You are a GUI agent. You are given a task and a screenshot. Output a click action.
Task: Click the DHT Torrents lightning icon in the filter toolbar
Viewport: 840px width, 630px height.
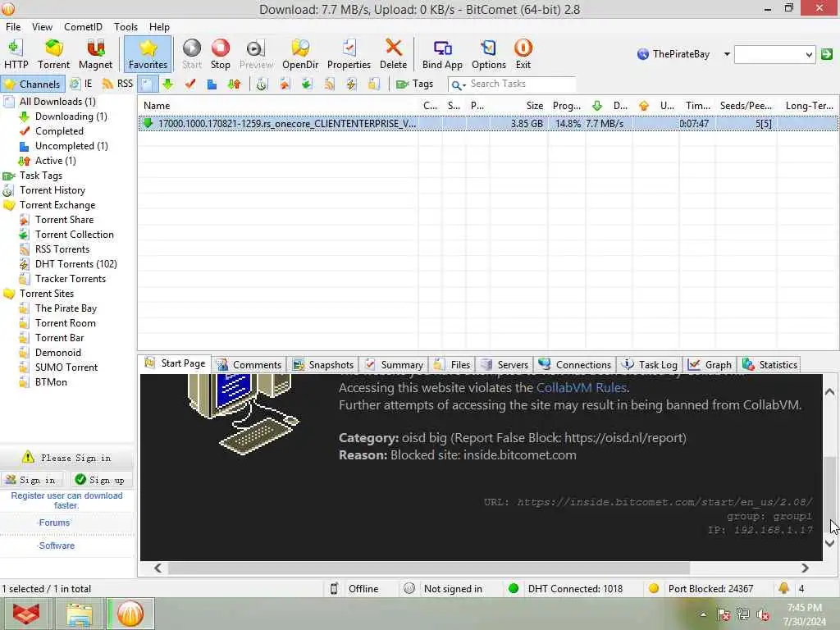[351, 84]
